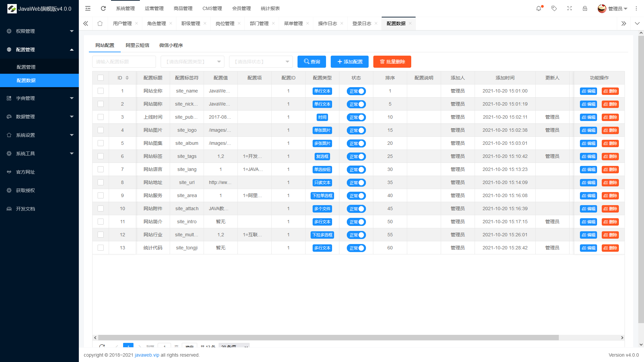This screenshot has height=362, width=644.
Task: Tick the select-all header checkbox
Action: coord(101,78)
